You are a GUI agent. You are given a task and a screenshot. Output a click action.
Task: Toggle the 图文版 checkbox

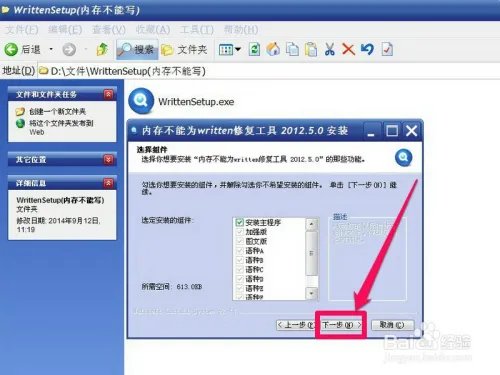pyautogui.click(x=239, y=241)
